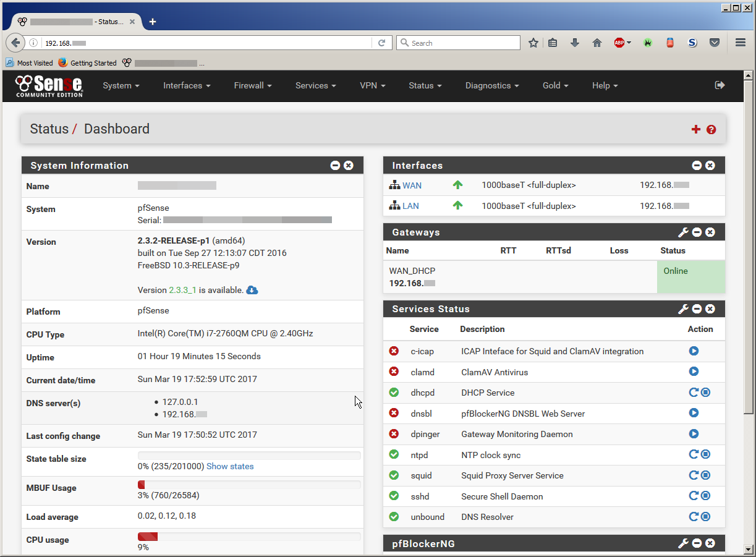Stop the squid proxy service
The width and height of the screenshot is (756, 557).
click(x=705, y=475)
